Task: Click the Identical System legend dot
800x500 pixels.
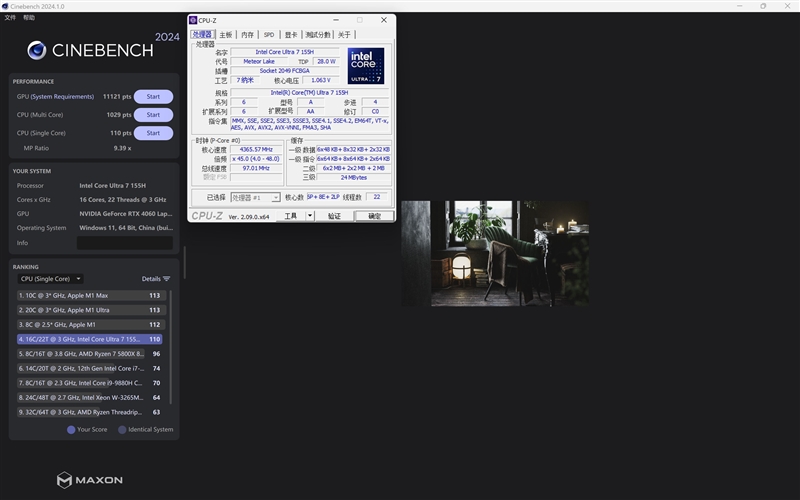Action: click(122, 430)
